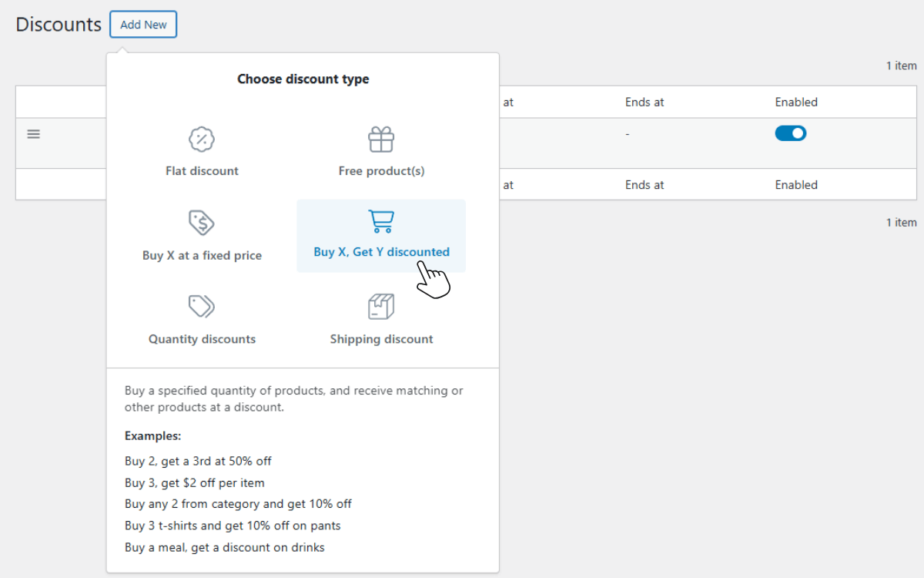Click the bottom "Enabled" footer header
Viewport: 924px width, 578px height.
(796, 185)
